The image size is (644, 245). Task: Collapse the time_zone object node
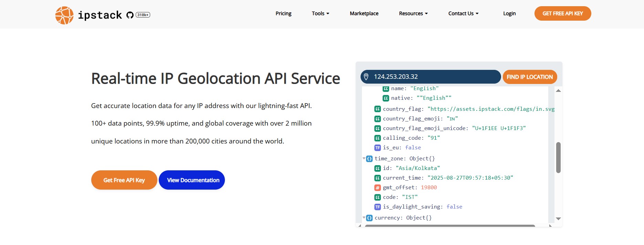coord(364,159)
